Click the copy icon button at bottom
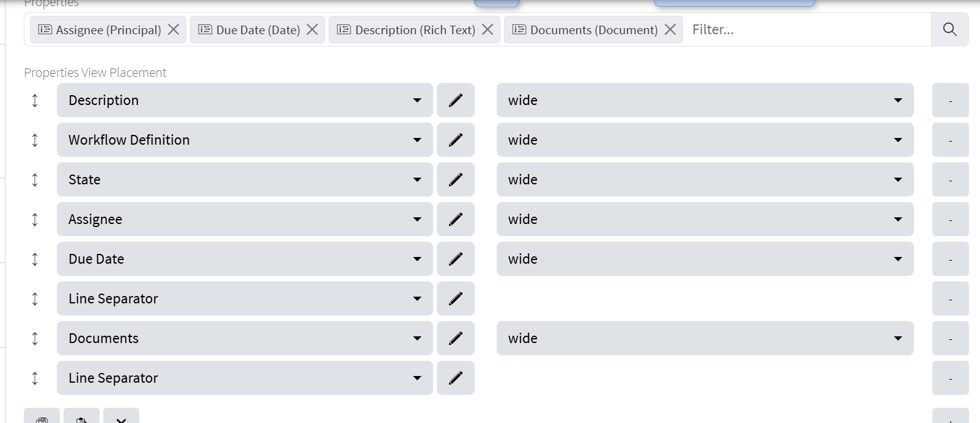The height and width of the screenshot is (423, 980). click(42, 418)
